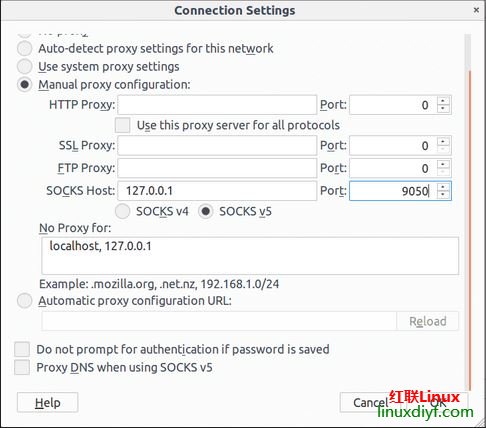Select SOCKS v5 radio button
Viewport: 486px width, 428px height.
(x=206, y=211)
